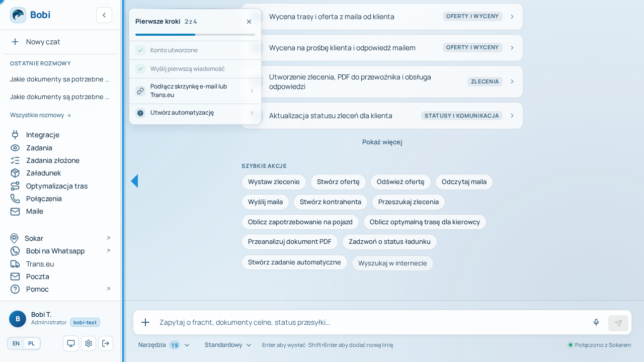Open Załadunek box icon
The image size is (644, 362).
tap(15, 173)
